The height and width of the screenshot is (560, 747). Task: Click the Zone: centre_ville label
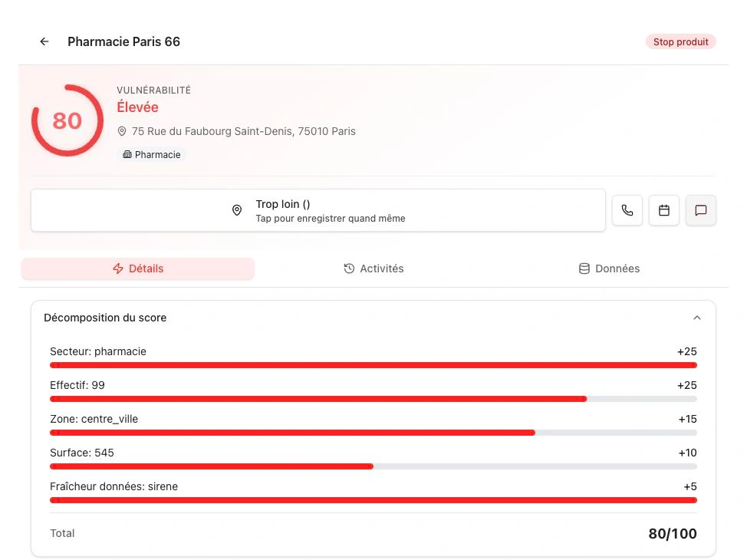pos(94,419)
